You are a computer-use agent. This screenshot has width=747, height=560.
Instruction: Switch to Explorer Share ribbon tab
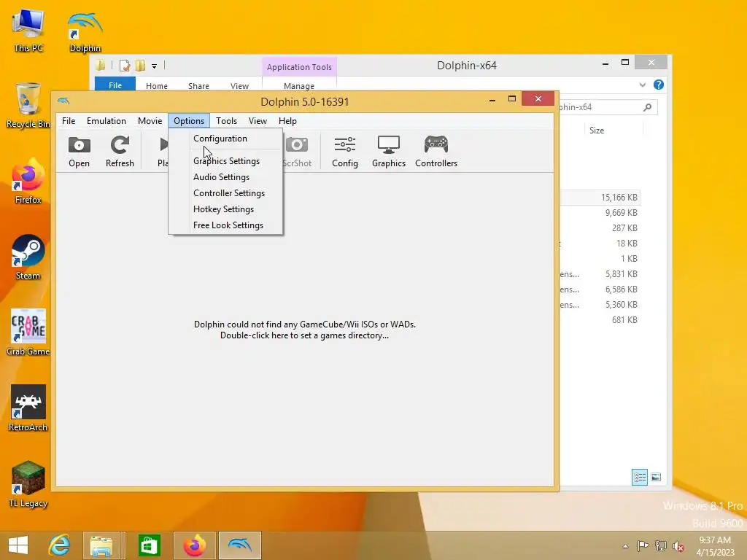pos(198,86)
